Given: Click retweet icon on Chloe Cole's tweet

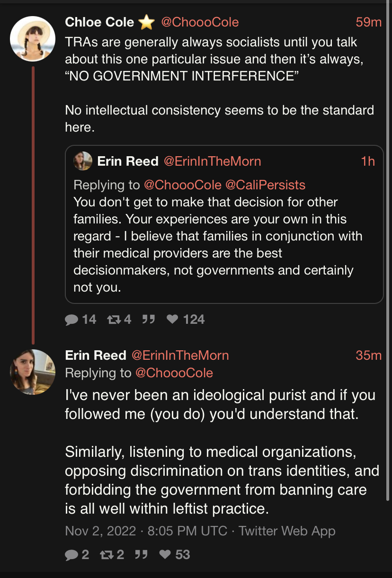Looking at the screenshot, I should coord(114,320).
